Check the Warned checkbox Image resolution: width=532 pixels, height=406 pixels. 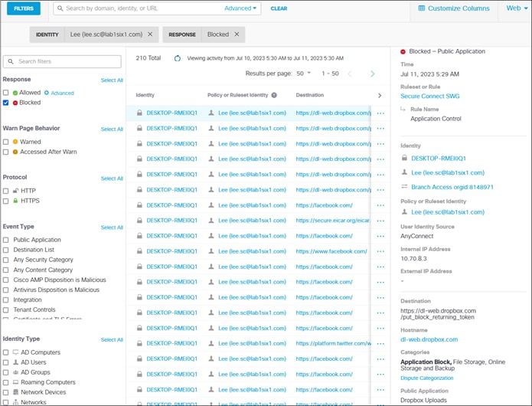click(x=6, y=142)
